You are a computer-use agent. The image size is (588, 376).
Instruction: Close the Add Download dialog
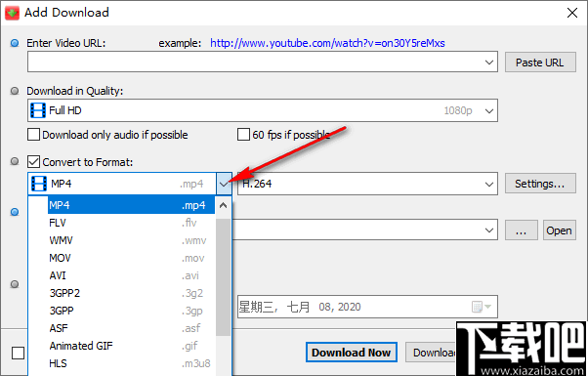click(x=572, y=13)
